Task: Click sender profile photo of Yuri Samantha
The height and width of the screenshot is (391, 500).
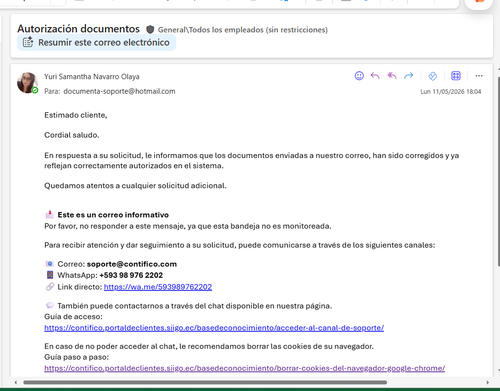Action: pos(27,83)
